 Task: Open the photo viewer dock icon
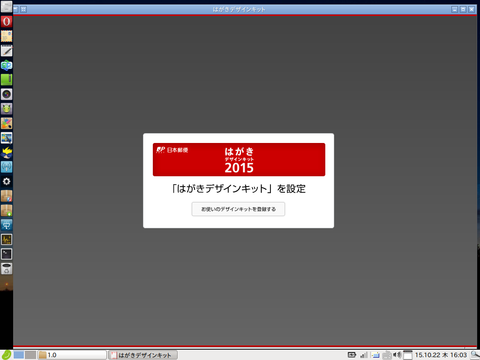7,138
